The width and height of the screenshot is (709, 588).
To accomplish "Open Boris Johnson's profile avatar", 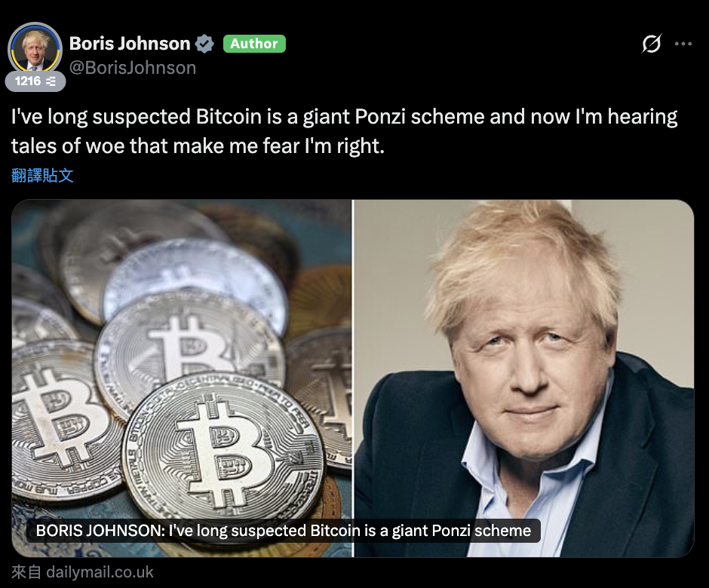I will click(x=35, y=49).
